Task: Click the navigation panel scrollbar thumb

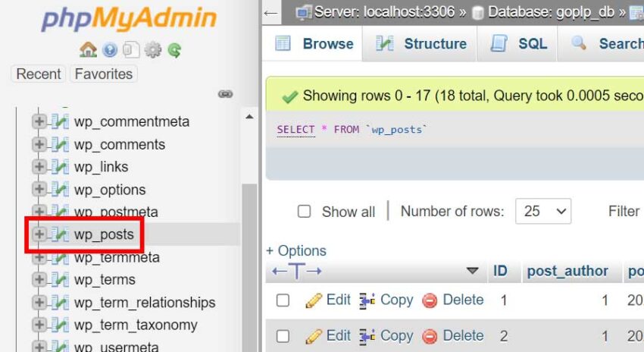Action: coord(249,267)
